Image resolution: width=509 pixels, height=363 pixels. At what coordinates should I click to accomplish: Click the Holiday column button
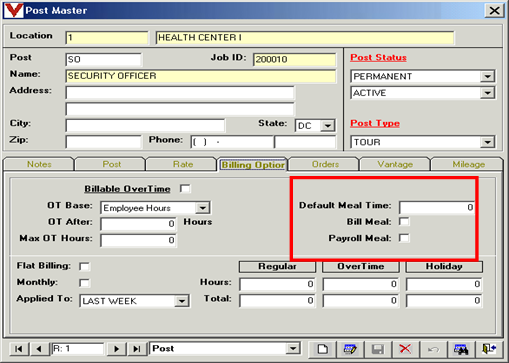(444, 266)
